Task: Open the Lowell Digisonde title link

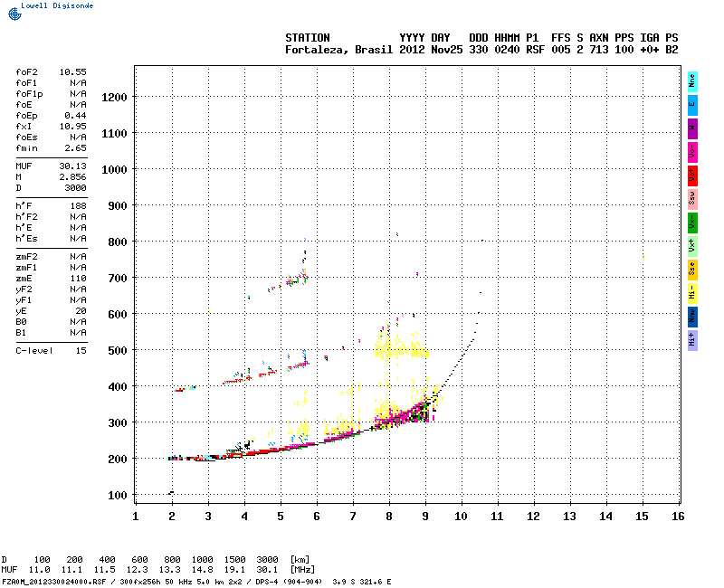Action: pyautogui.click(x=57, y=5)
